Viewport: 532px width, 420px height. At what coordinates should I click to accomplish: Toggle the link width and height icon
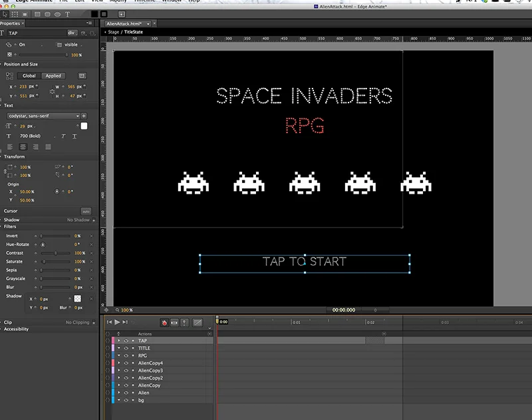(x=52, y=92)
